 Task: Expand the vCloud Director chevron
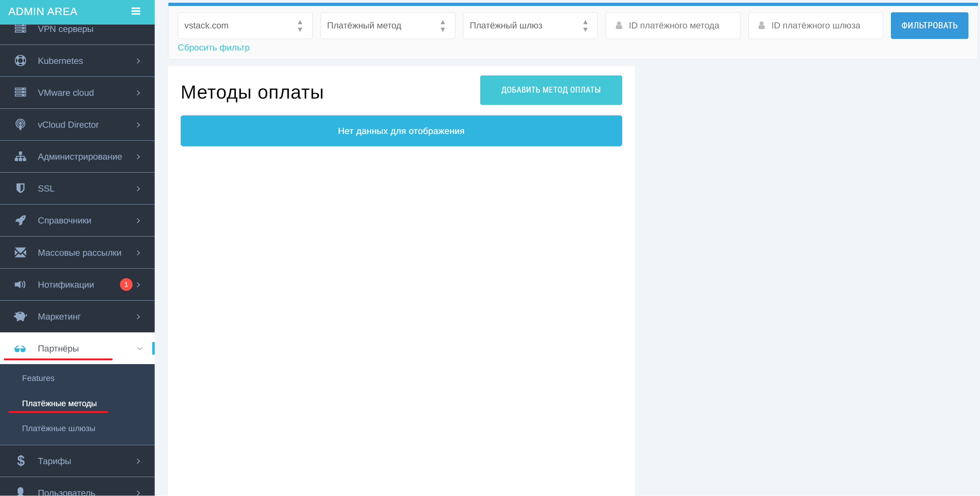click(x=139, y=125)
